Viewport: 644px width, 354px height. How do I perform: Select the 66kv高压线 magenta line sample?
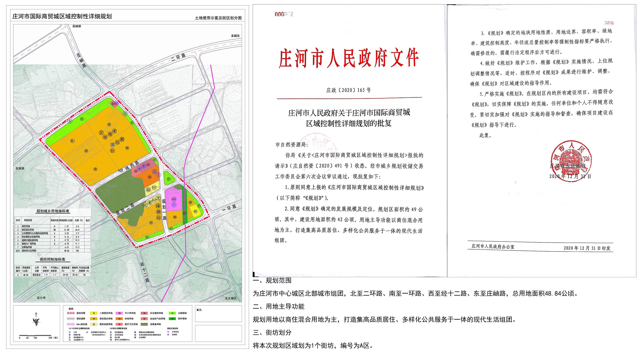pyautogui.click(x=71, y=324)
